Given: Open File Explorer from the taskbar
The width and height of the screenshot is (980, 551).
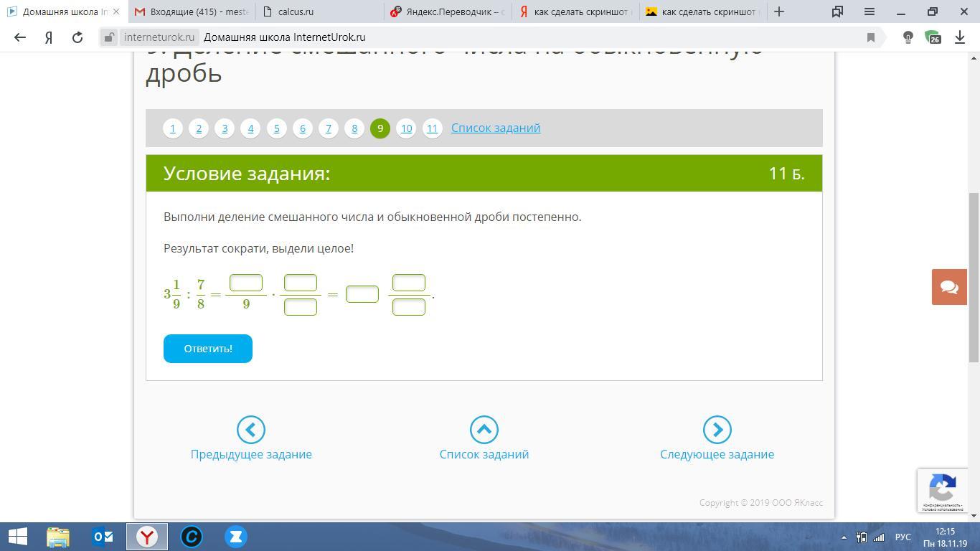Looking at the screenshot, I should [x=58, y=537].
